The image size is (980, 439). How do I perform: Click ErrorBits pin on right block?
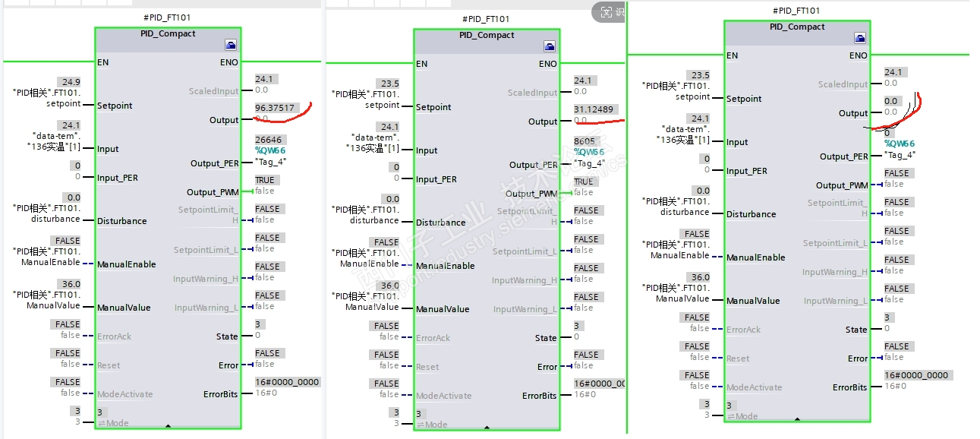(850, 387)
